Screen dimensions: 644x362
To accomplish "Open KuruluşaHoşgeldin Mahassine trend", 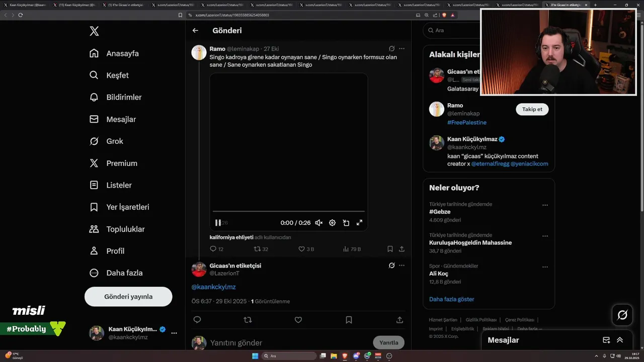I will pyautogui.click(x=470, y=243).
